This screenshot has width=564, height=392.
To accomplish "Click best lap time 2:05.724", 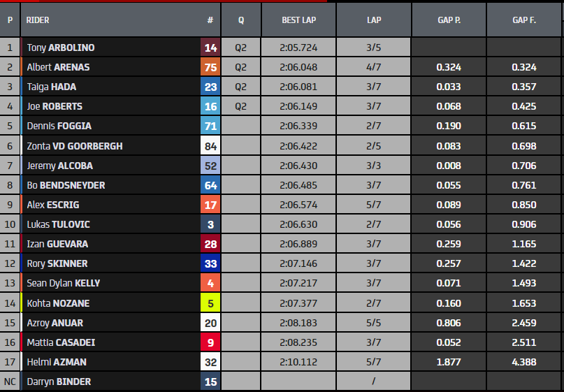I will tap(298, 48).
